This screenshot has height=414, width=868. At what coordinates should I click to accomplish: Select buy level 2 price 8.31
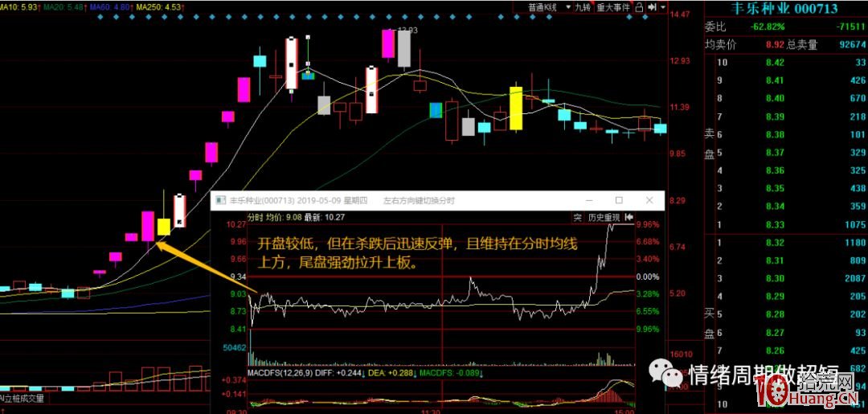click(x=776, y=260)
